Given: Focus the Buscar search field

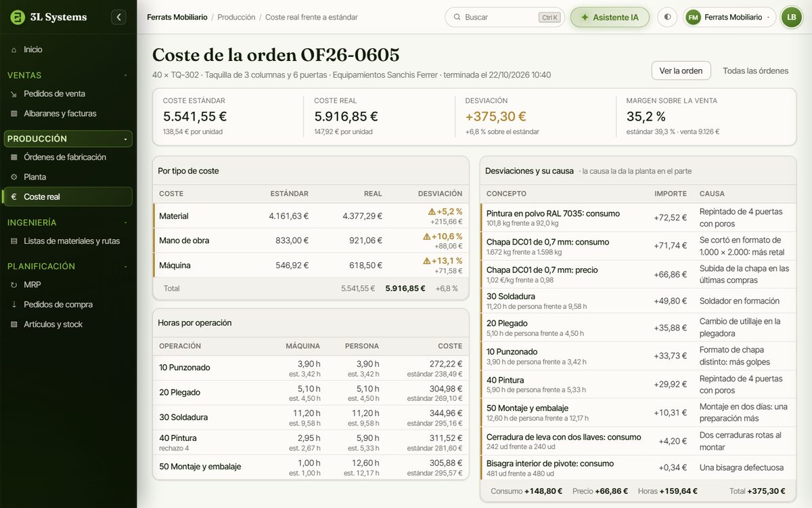Looking at the screenshot, I should [x=505, y=17].
